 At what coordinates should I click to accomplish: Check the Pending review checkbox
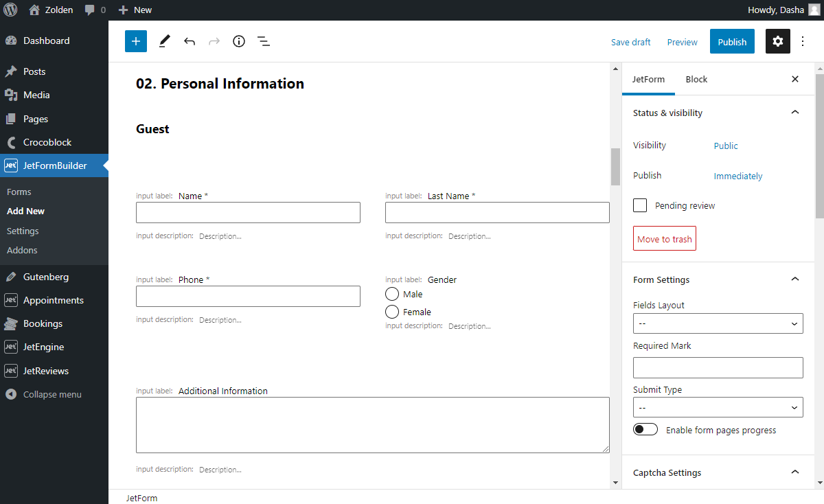pyautogui.click(x=639, y=205)
